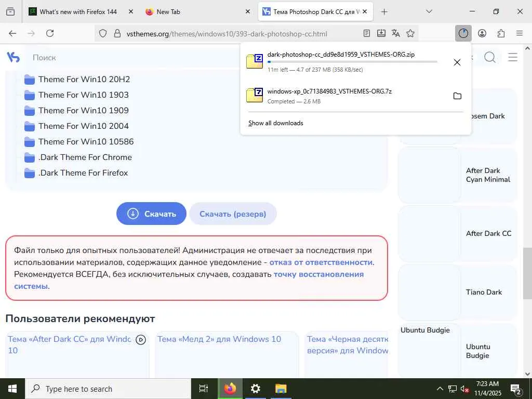
Task: Select .Dark Theme For Firefox folder
Action: pos(76,173)
